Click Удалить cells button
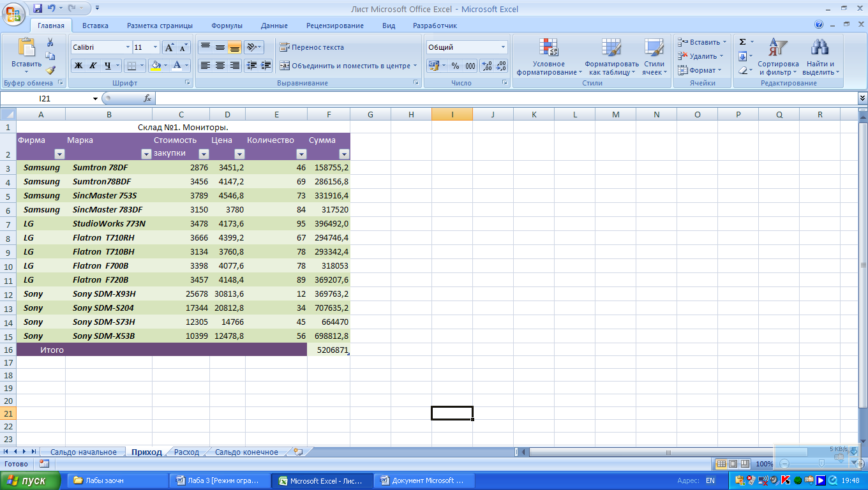 click(x=701, y=56)
